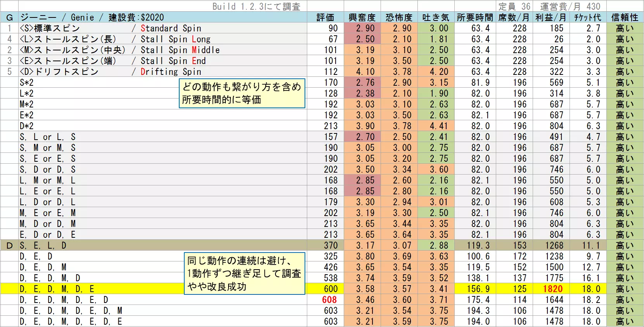
Task: Select the 所要時間 column header
Action: pyautogui.click(x=475, y=17)
